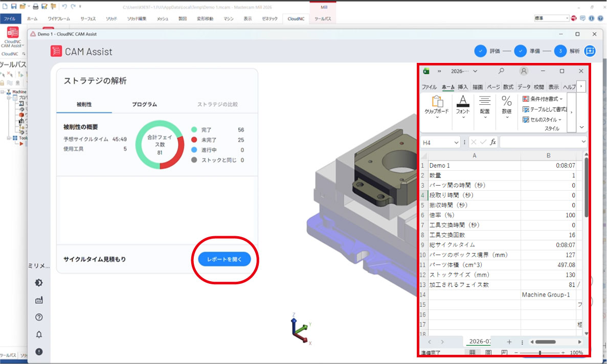Screen dimensions: 607x364
Task: Switch to Excel Normal view icon
Action: (473, 352)
